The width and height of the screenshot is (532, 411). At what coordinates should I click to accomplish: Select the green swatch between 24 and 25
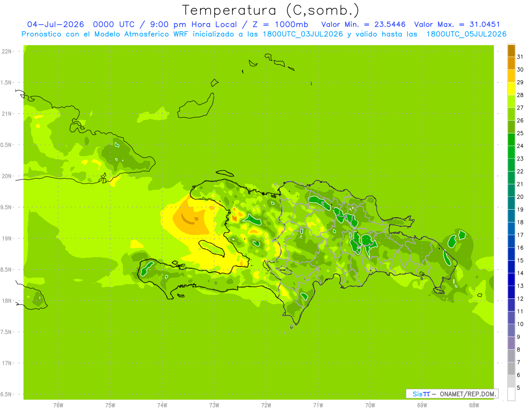pyautogui.click(x=511, y=139)
